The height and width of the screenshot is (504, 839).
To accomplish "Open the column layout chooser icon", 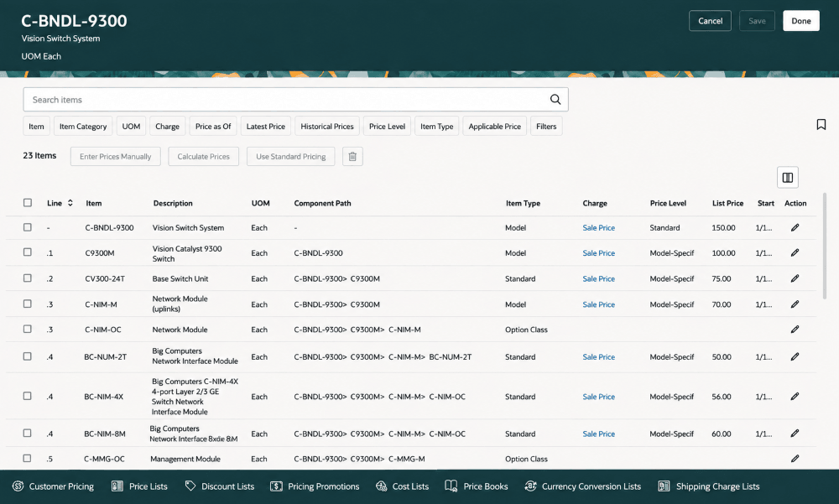I will click(x=788, y=178).
